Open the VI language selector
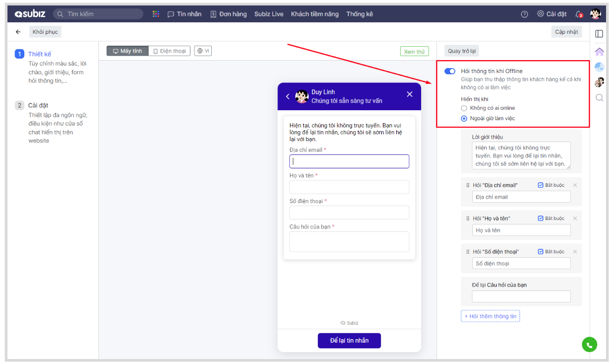The image size is (613, 364). coord(203,51)
